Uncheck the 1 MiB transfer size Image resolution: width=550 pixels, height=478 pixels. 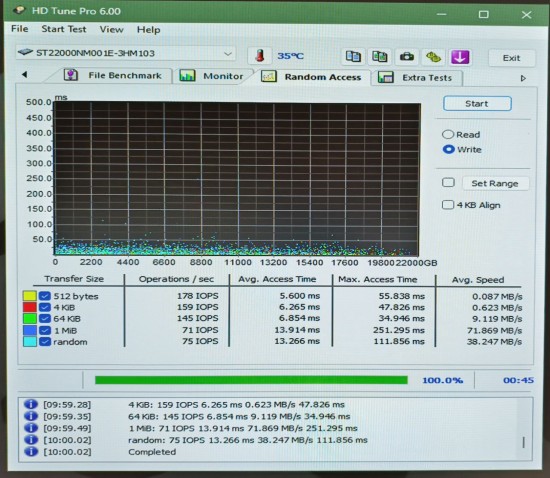[45, 330]
